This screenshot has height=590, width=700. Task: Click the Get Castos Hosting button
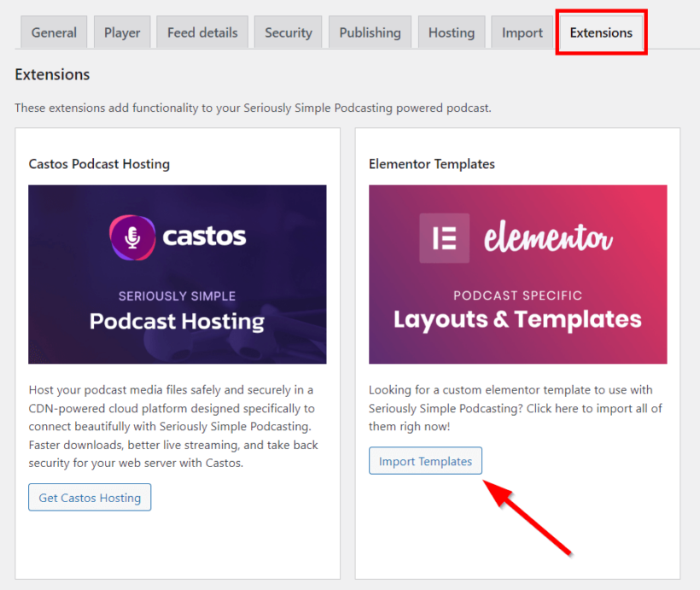click(89, 497)
